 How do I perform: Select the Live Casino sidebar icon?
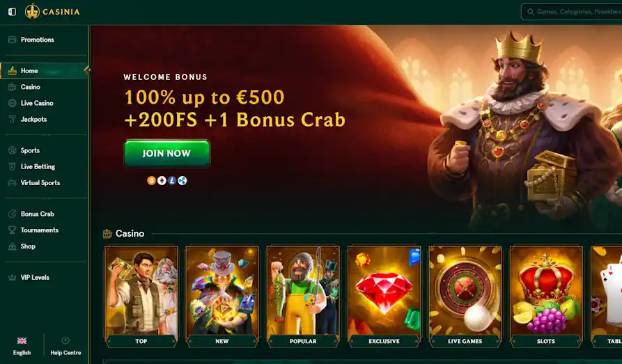(13, 103)
